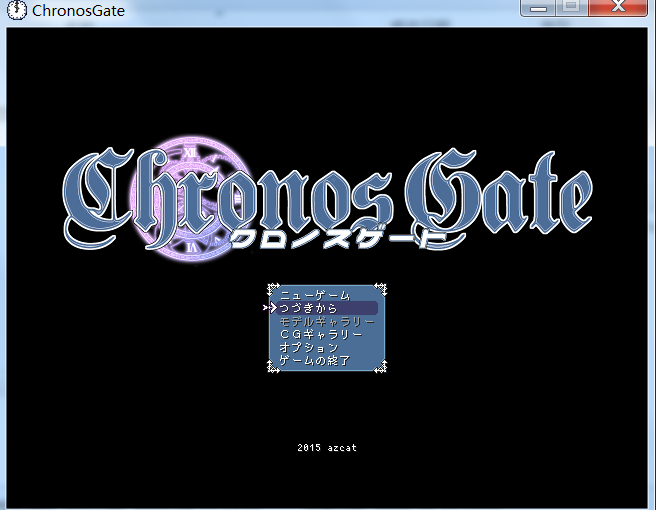Maximize the ChronosGate window
The width and height of the screenshot is (656, 510).
click(570, 7)
